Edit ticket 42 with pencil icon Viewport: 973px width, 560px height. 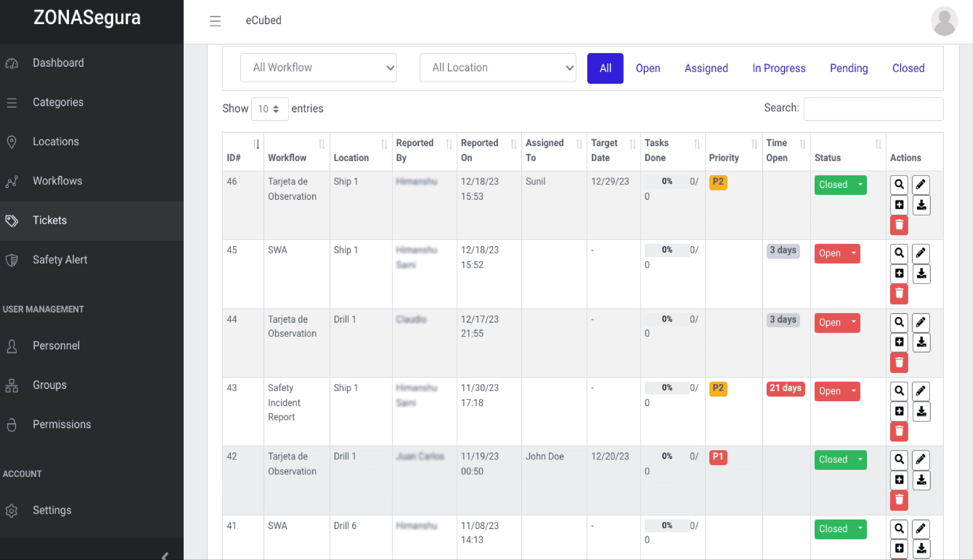[921, 460]
